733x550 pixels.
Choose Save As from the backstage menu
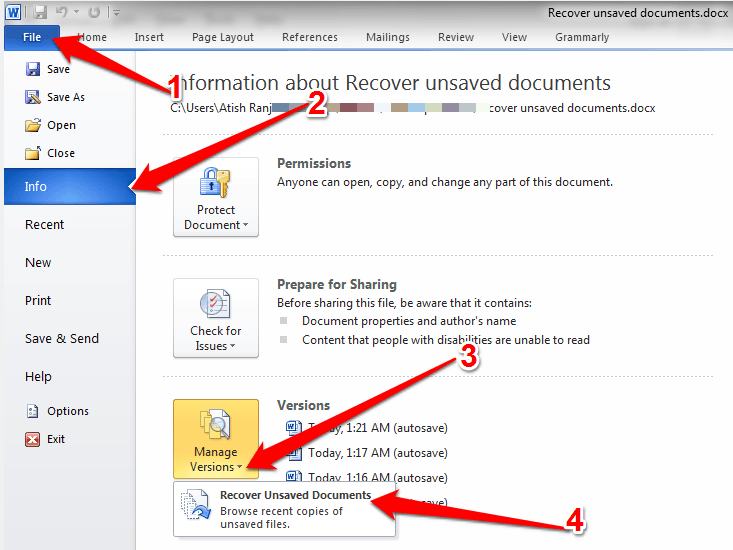(66, 97)
